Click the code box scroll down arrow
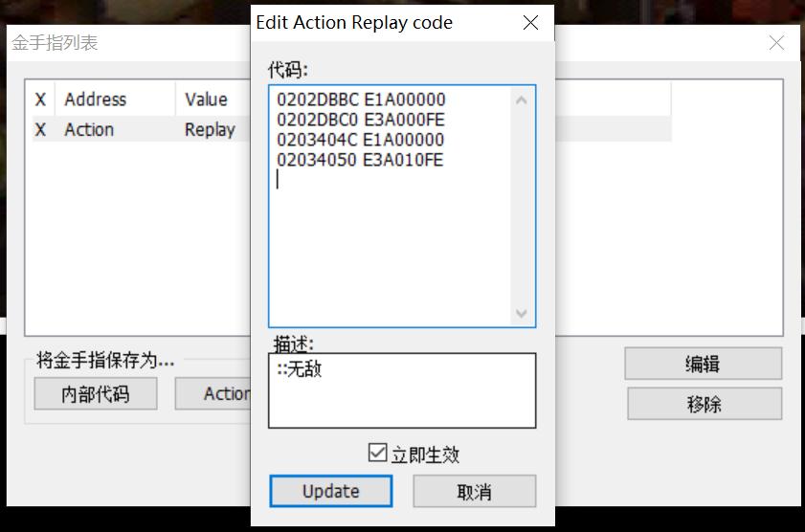This screenshot has width=805, height=532. click(x=522, y=313)
